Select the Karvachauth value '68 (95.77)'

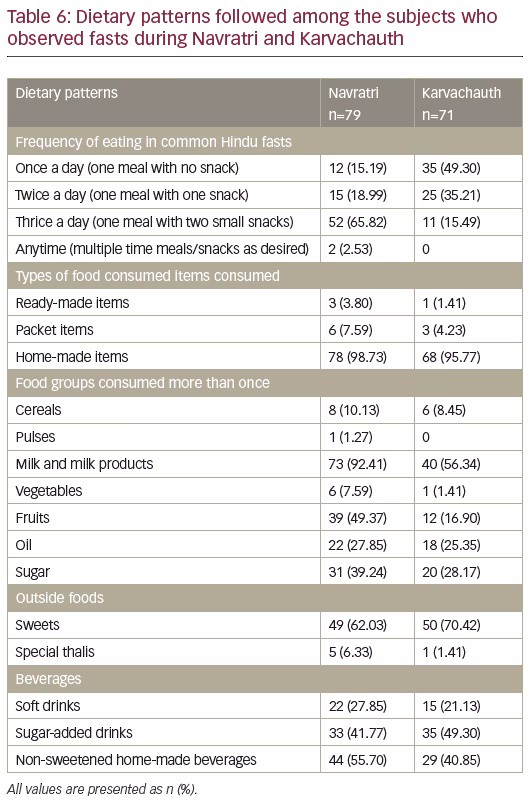[x=451, y=357]
